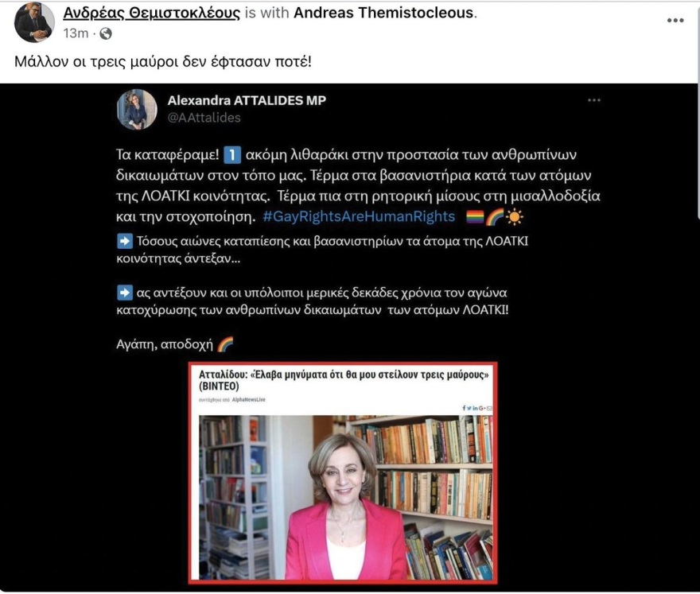The width and height of the screenshot is (700, 594).
Task: Open the embedded news article screenshot
Action: (x=343, y=472)
